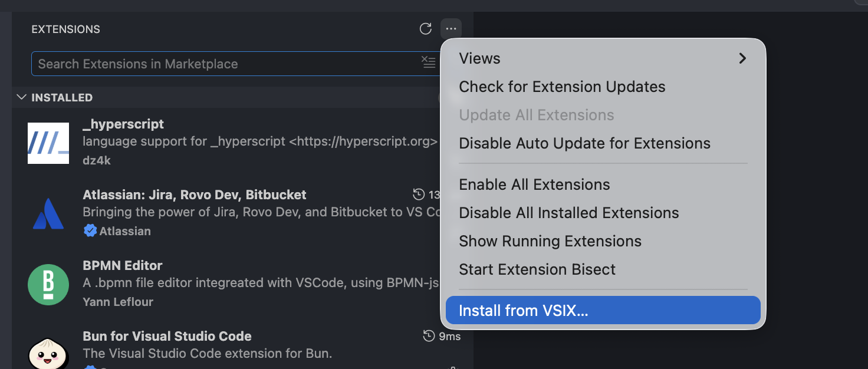
Task: Clear extensions search results icon
Action: pos(429,63)
